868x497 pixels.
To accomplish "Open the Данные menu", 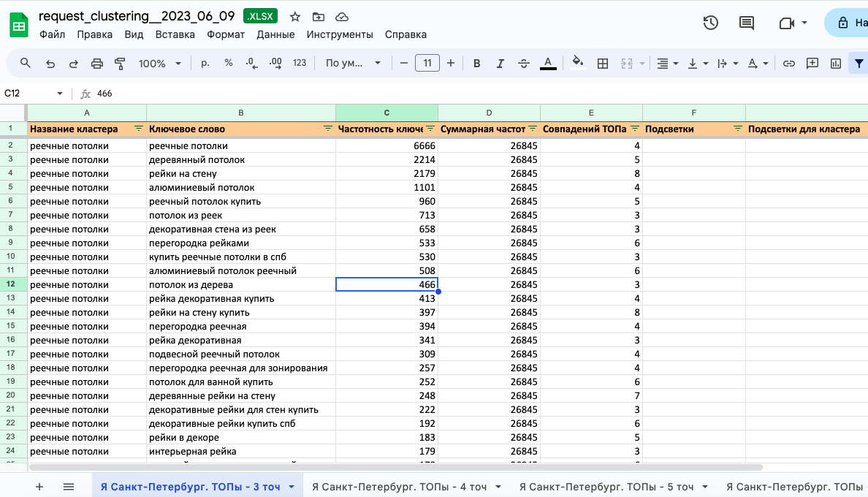I will coord(275,34).
